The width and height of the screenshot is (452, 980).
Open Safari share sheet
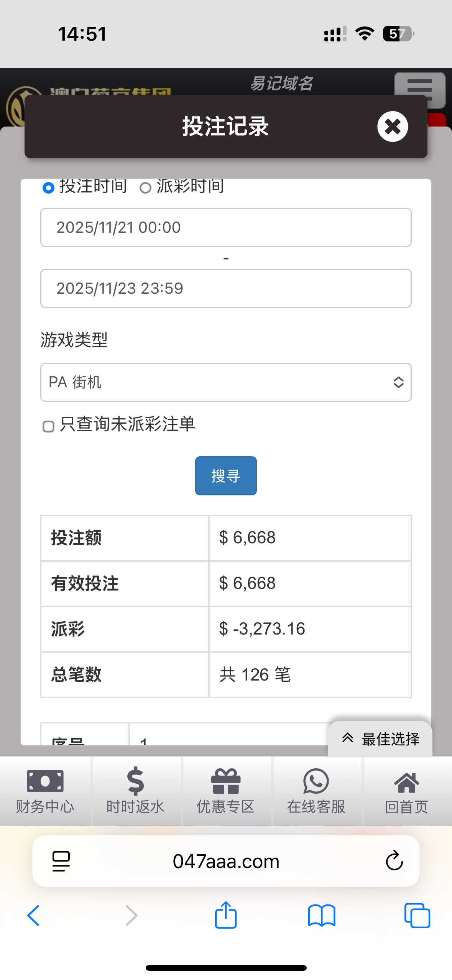226,915
